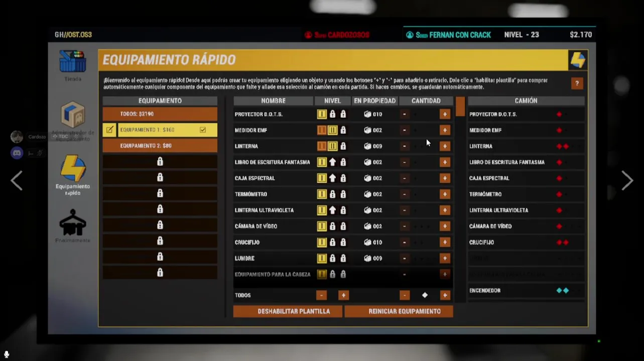Toggle the Equipamiento 1 checkbox

coord(203,130)
